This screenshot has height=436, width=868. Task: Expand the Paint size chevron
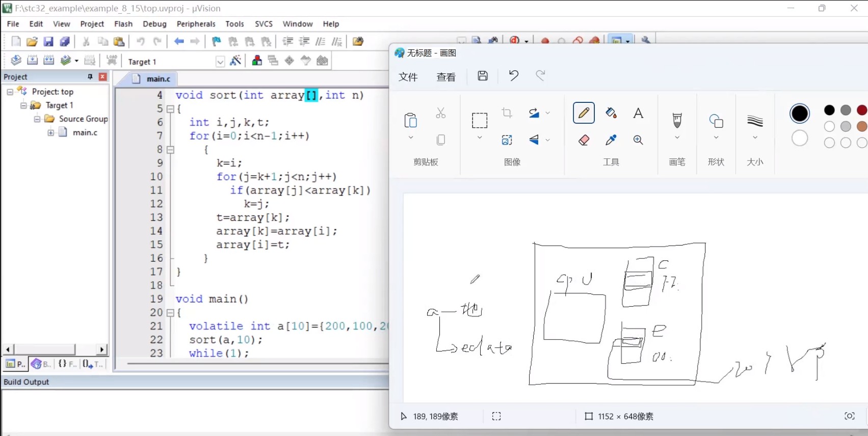pyautogui.click(x=755, y=138)
